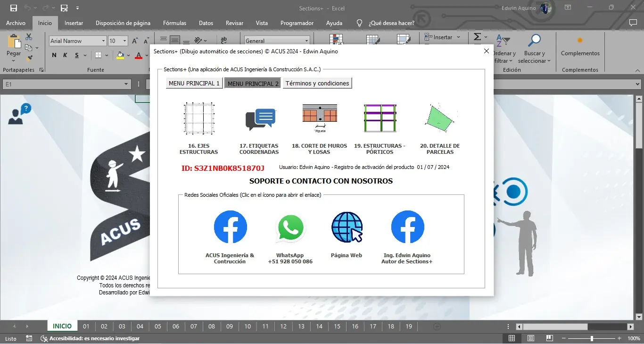Switch to Page Layout view in status bar

pyautogui.click(x=531, y=338)
